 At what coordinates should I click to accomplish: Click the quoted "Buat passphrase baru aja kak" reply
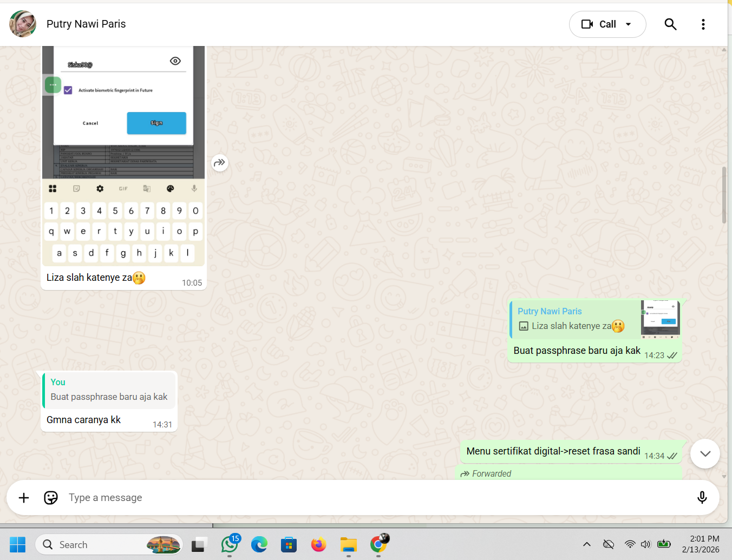[x=109, y=390]
